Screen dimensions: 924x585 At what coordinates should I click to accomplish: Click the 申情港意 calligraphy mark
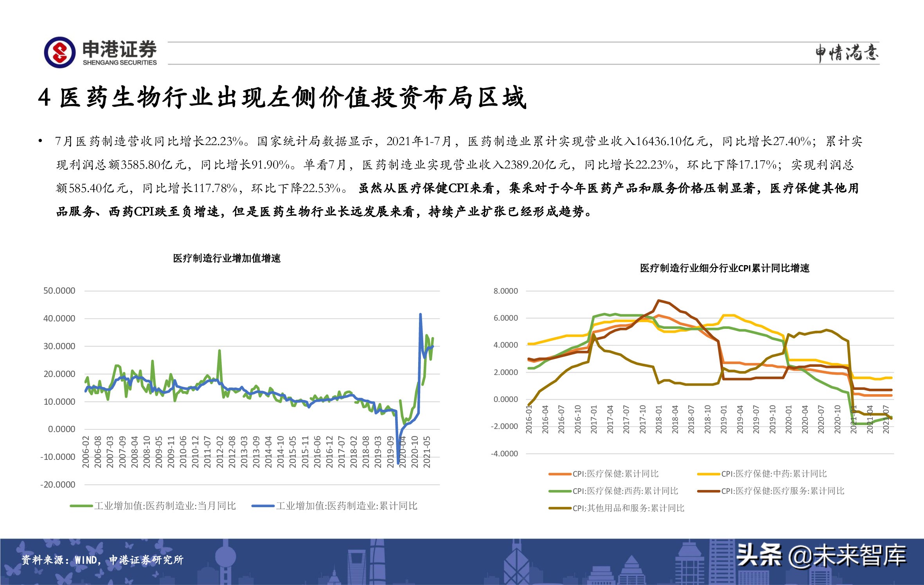[x=847, y=53]
